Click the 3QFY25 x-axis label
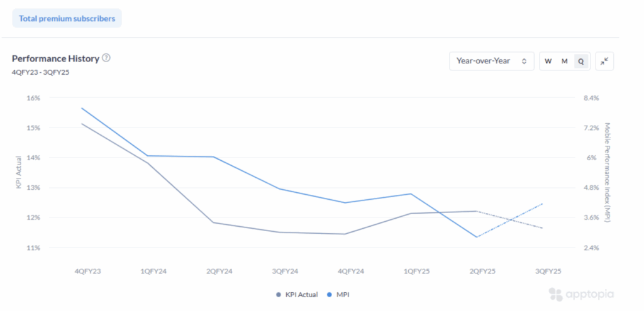 (547, 271)
